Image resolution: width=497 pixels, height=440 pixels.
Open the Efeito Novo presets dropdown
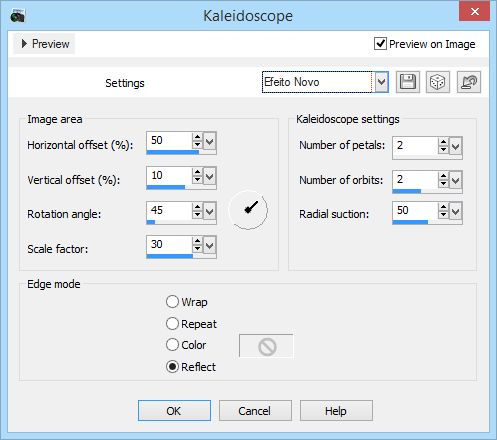pos(381,82)
